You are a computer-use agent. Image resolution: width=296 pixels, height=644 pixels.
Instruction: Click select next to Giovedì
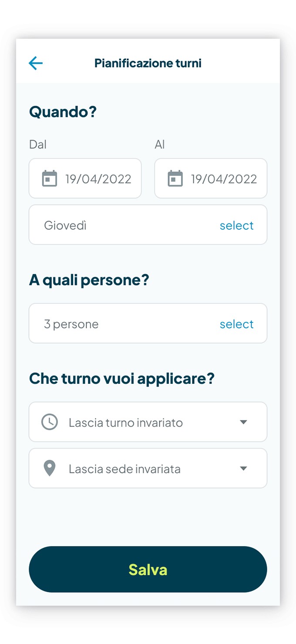click(x=237, y=225)
